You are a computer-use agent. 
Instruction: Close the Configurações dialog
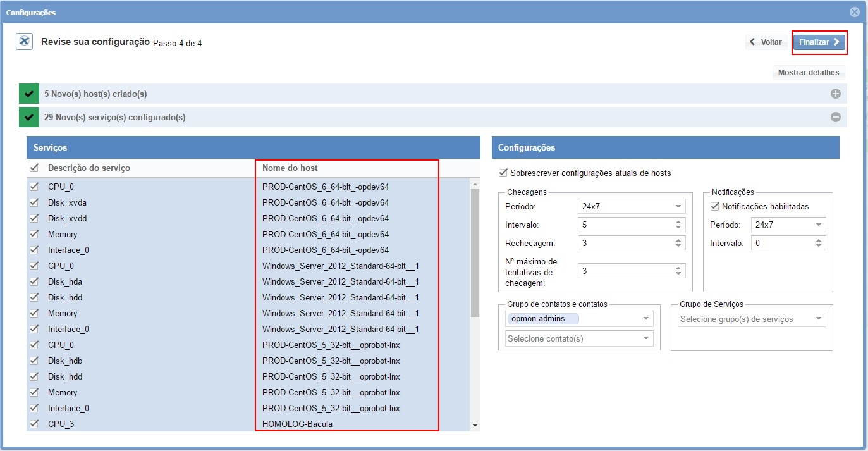[x=854, y=12]
